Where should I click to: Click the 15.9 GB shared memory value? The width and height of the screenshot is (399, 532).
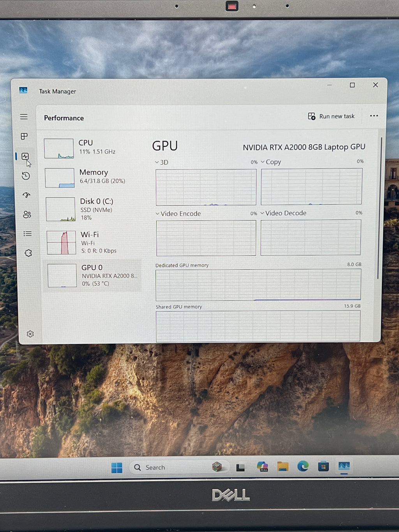click(x=352, y=306)
